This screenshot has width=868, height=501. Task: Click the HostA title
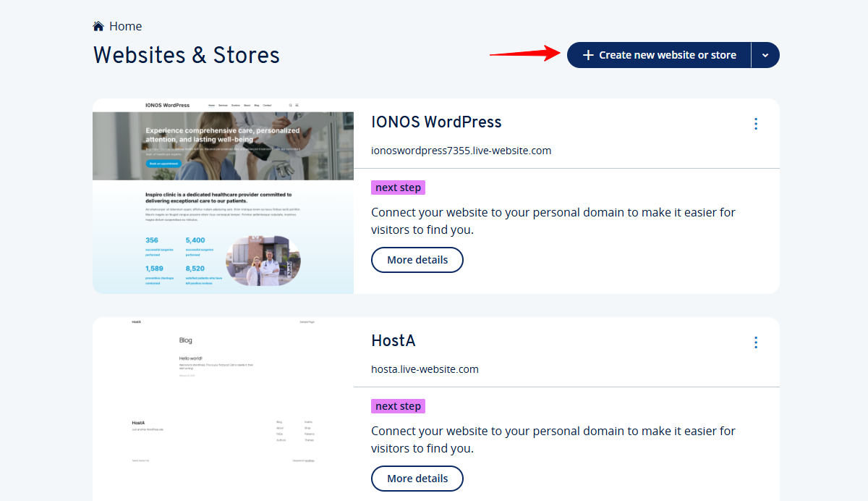click(x=393, y=340)
